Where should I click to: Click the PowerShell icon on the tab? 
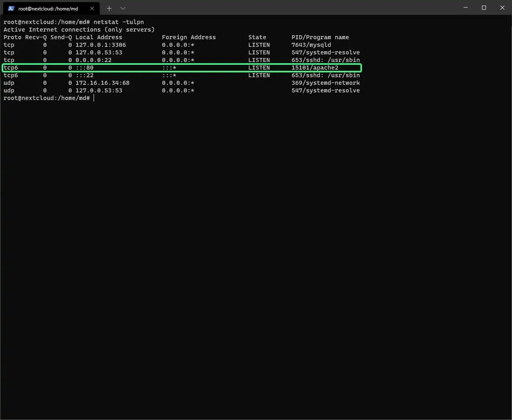tap(11, 8)
